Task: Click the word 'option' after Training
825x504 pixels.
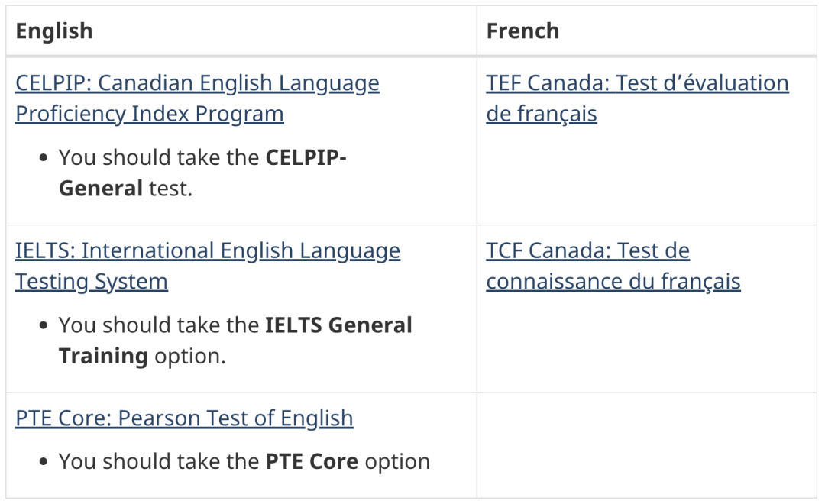Action: [x=189, y=356]
